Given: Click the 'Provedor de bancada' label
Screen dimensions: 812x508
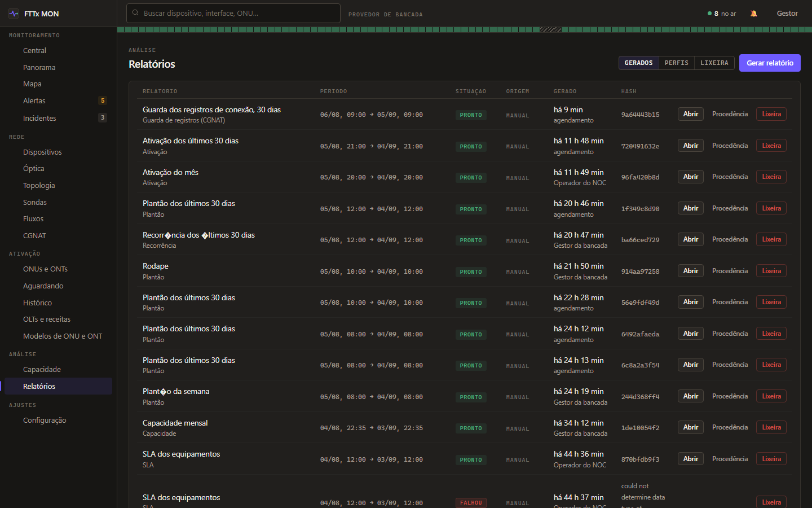Looking at the screenshot, I should pos(385,15).
